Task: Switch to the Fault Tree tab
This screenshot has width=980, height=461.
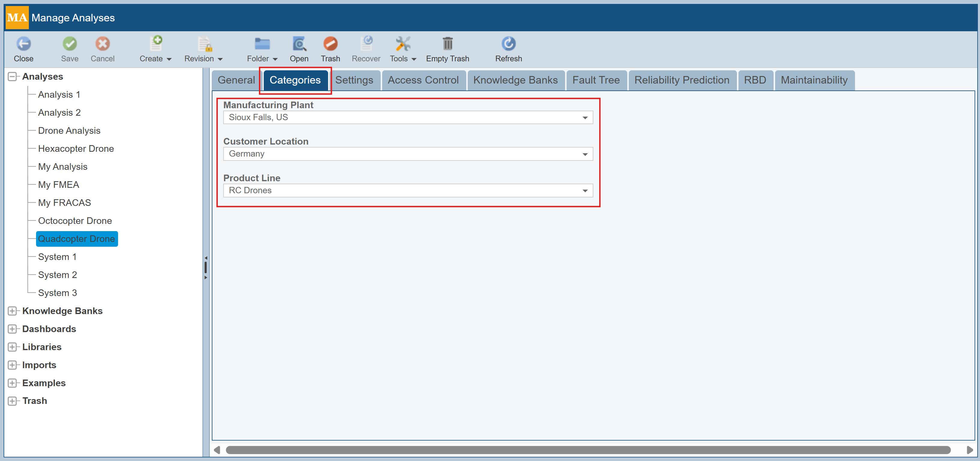Action: pos(596,80)
